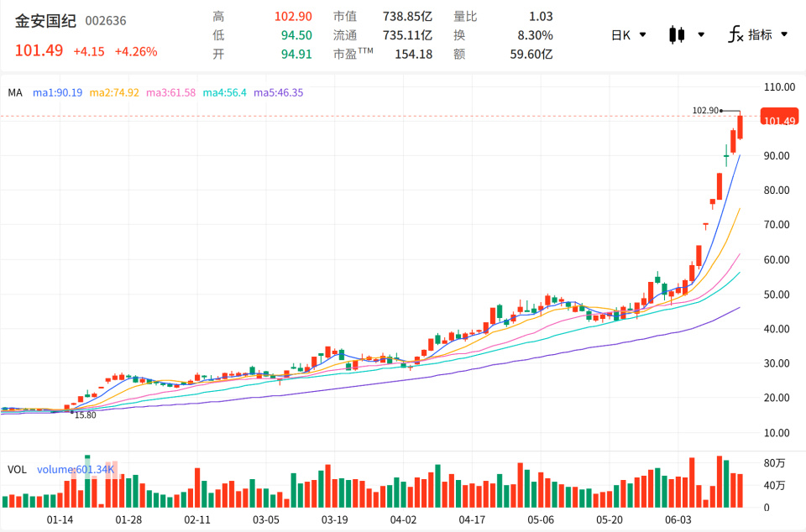Click the red 101.49 current price tag

tap(779, 116)
